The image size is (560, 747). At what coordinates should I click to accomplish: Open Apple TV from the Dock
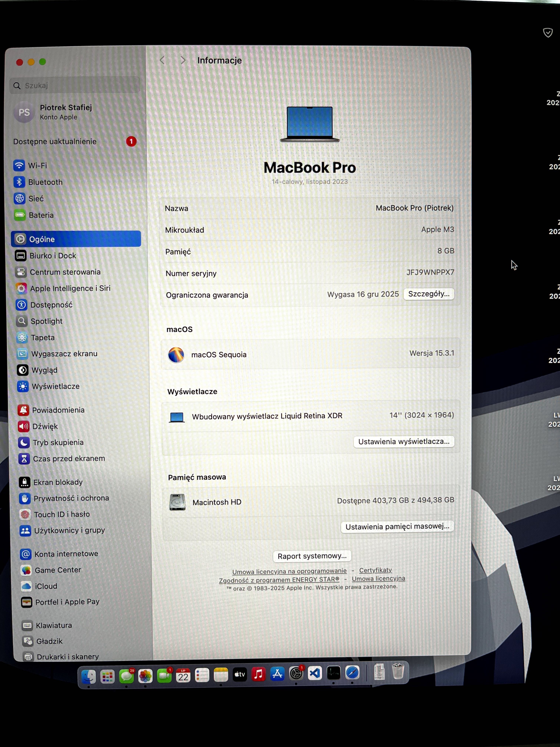[x=240, y=674]
